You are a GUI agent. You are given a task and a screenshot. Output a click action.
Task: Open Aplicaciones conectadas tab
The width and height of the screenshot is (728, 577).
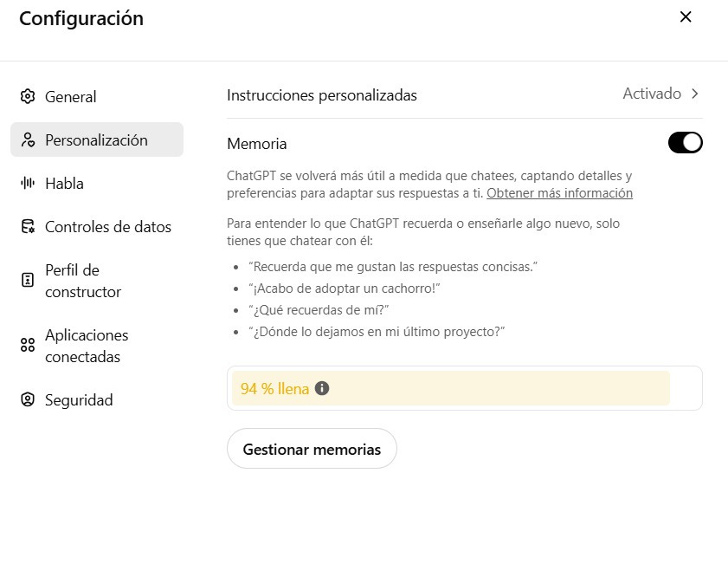[97, 346]
